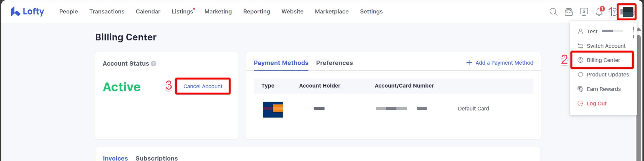The width and height of the screenshot is (644, 161).
Task: Open the profile avatar menu
Action: coord(628,12)
